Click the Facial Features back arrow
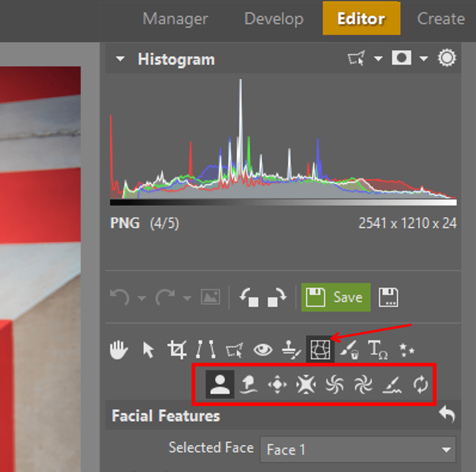This screenshot has width=476, height=472. (447, 414)
